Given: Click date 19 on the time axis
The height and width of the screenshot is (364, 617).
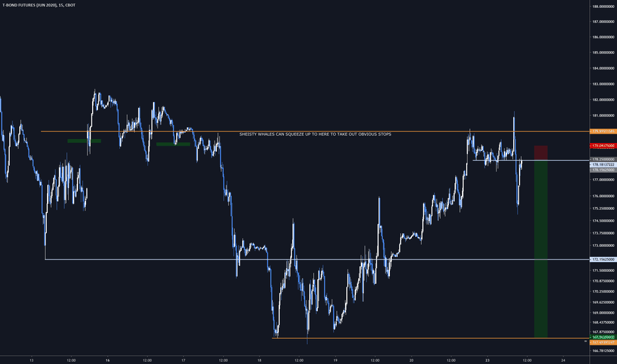Looking at the screenshot, I should [335, 360].
